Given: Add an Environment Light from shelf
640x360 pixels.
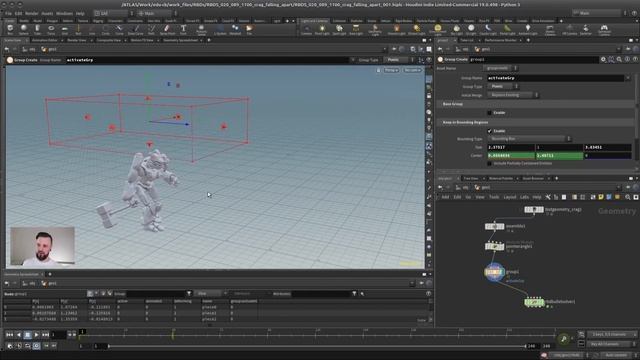Looking at the screenshot, I should pyautogui.click(x=438, y=30).
